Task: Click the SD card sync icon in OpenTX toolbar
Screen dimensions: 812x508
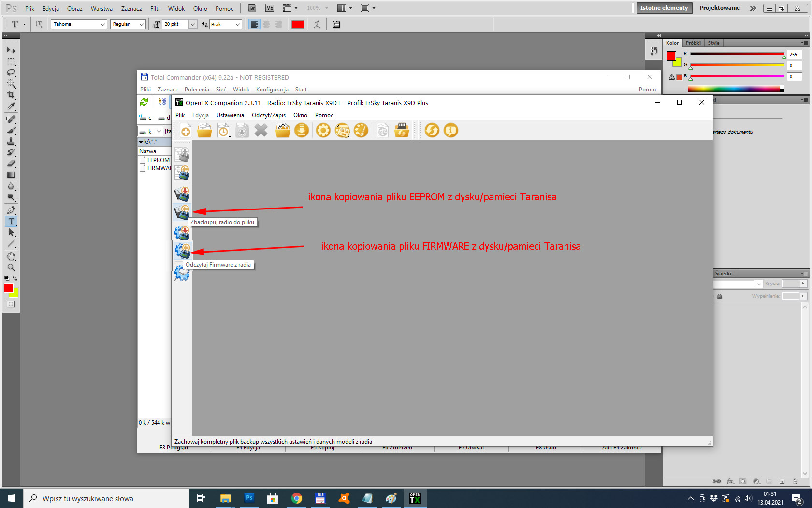Action: tap(402, 131)
